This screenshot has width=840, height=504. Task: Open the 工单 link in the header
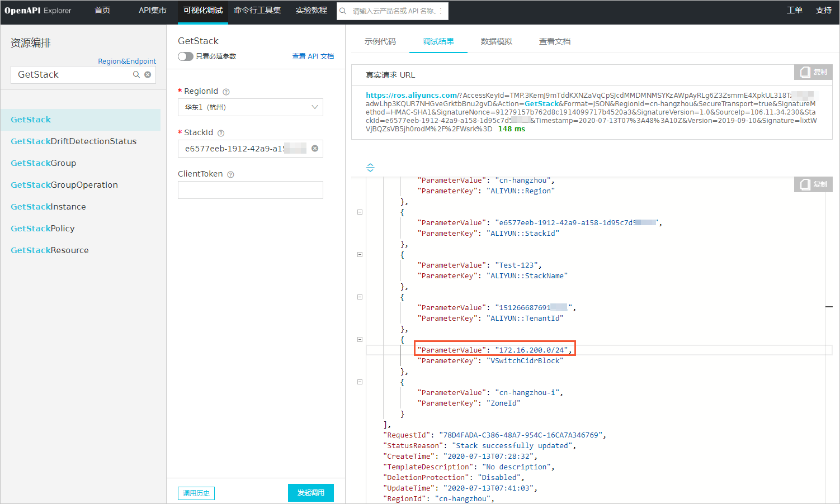click(x=795, y=11)
